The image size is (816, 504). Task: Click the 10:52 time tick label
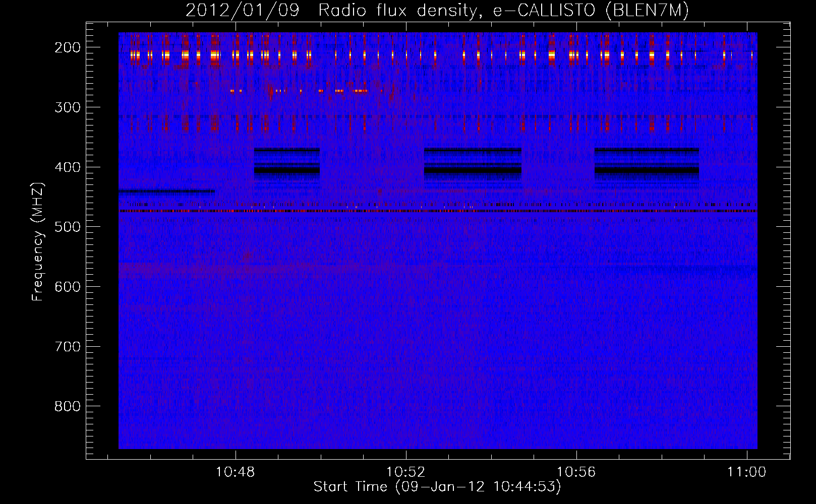[406, 472]
